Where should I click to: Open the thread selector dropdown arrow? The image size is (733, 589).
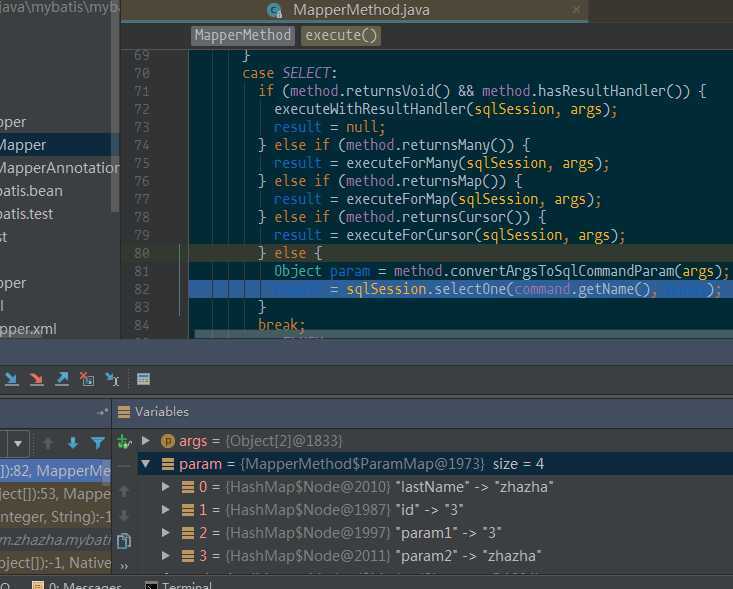pyautogui.click(x=18, y=443)
